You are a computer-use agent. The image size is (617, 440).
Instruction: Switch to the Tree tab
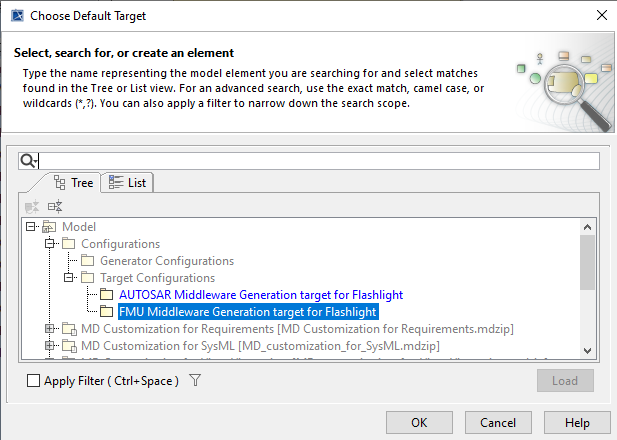73,183
